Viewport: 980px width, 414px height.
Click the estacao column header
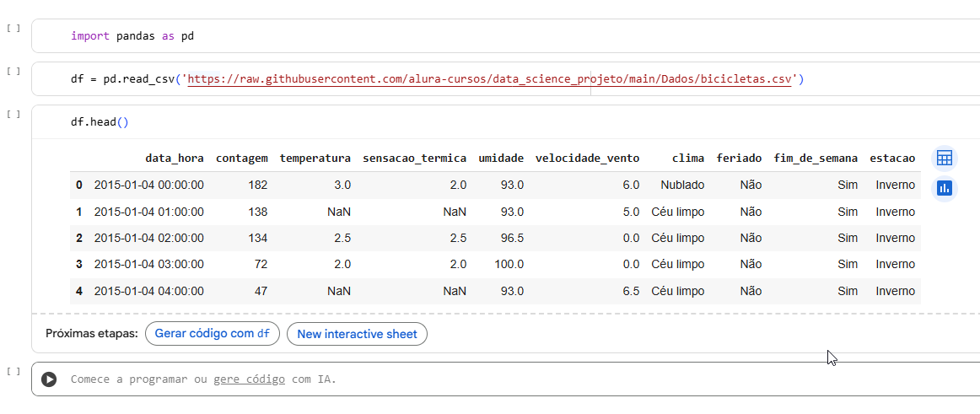[892, 159]
